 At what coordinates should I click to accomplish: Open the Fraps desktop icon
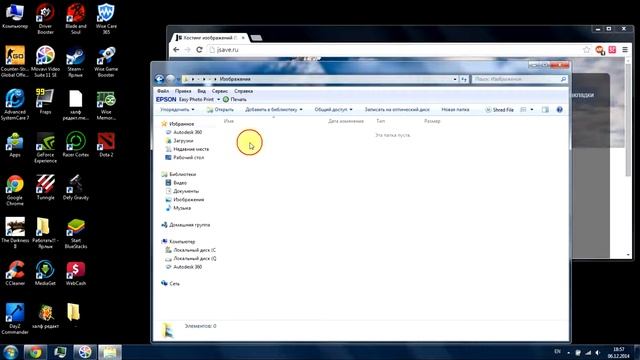click(45, 102)
